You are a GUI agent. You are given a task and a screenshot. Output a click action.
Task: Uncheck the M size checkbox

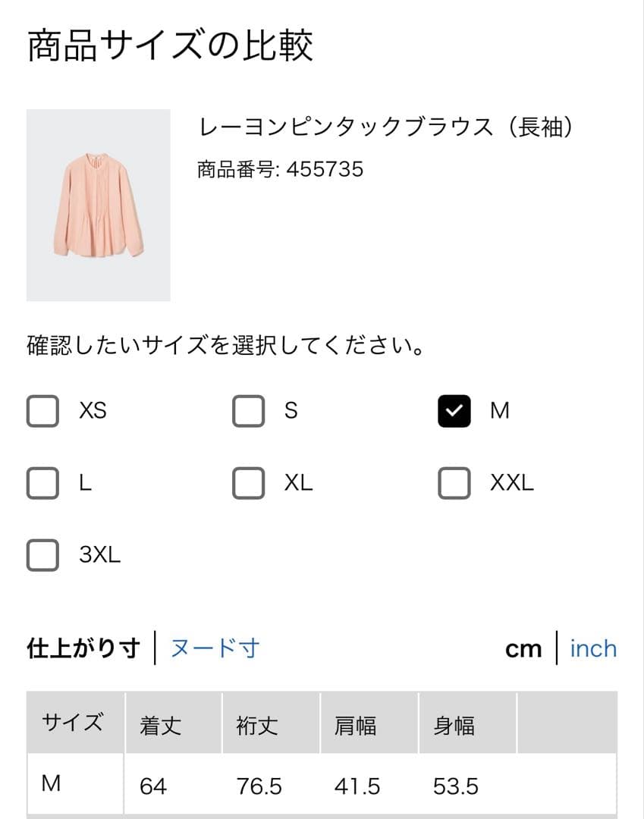(x=454, y=411)
